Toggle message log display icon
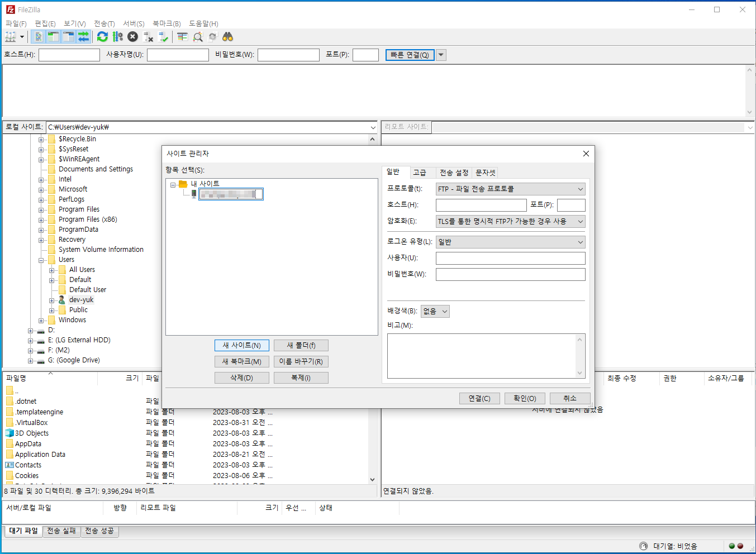 click(38, 37)
